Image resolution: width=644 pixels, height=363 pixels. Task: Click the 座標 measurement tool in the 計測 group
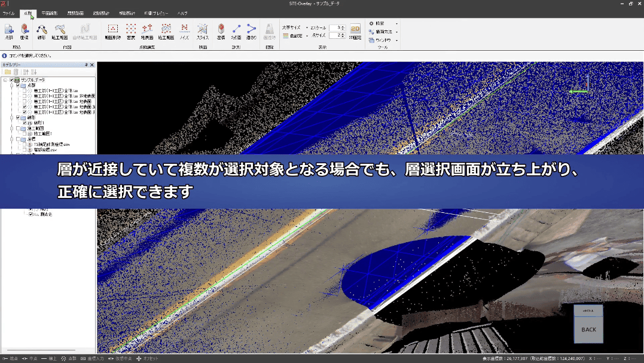[221, 32]
